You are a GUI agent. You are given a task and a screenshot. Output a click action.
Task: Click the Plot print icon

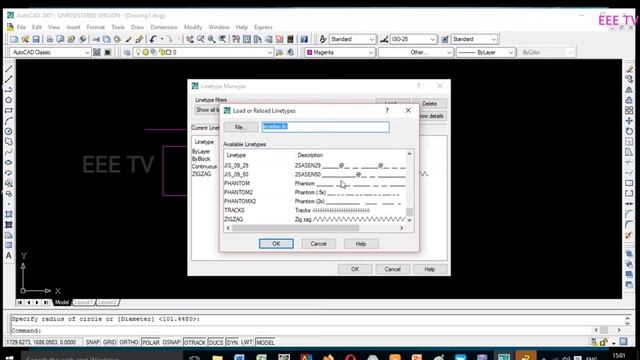(x=49, y=39)
